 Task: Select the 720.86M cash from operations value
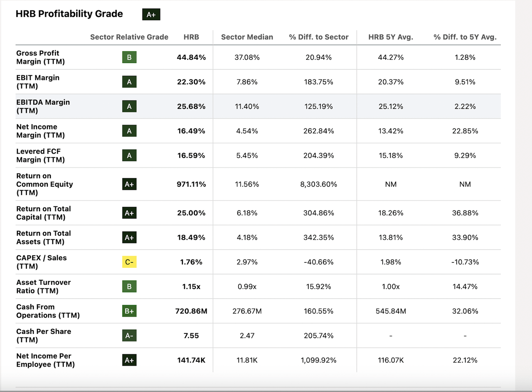click(x=191, y=311)
